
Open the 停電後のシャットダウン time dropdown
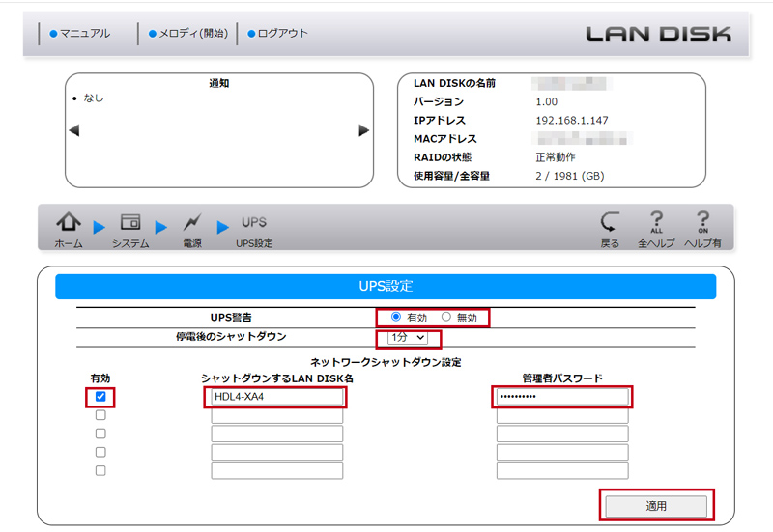407,338
